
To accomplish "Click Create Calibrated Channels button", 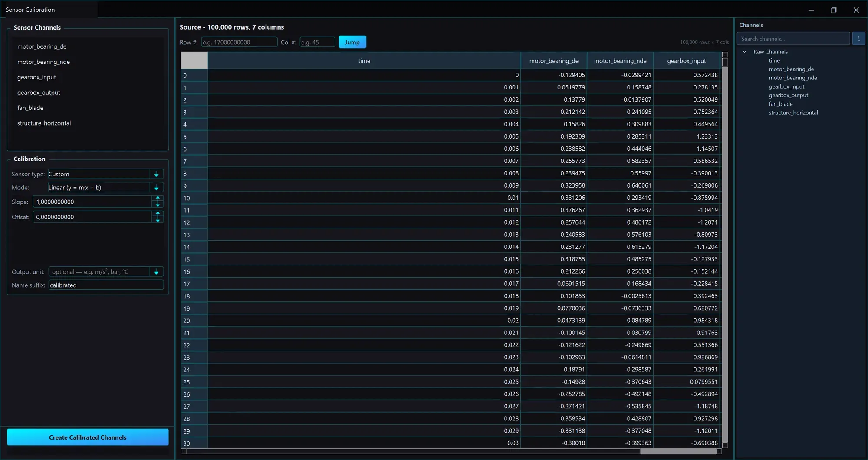I will tap(88, 437).
